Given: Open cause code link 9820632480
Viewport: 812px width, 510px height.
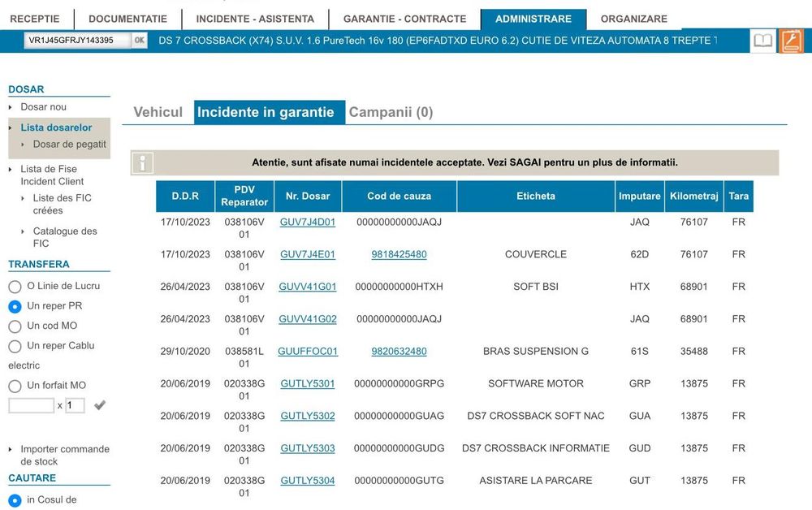Looking at the screenshot, I should [x=400, y=352].
